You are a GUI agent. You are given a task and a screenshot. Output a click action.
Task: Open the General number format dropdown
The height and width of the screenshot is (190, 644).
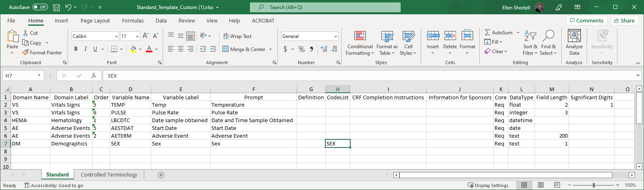336,36
